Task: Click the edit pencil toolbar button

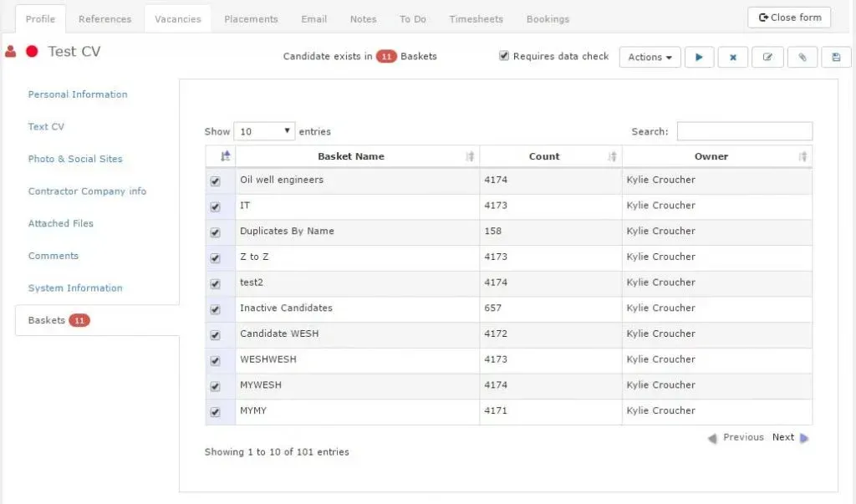Action: pyautogui.click(x=767, y=57)
